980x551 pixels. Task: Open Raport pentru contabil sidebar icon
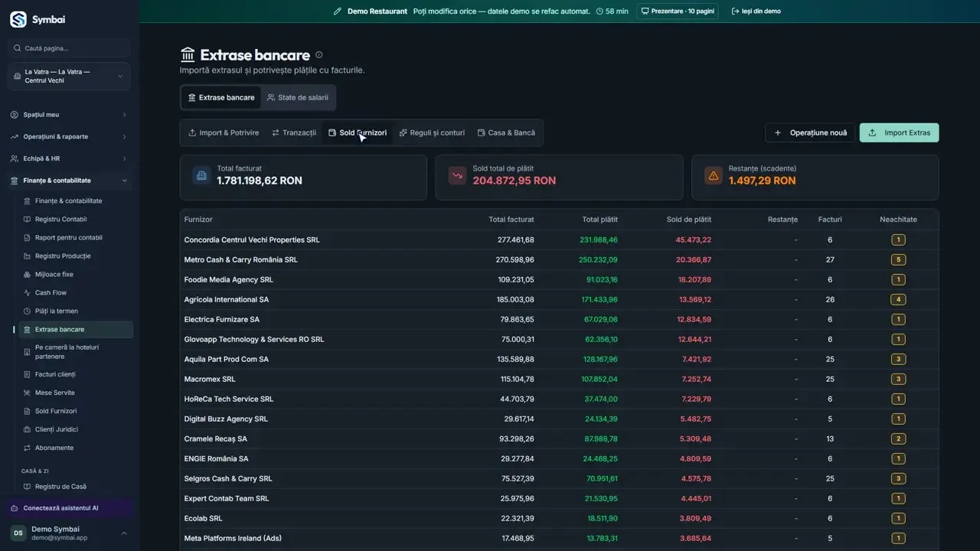tap(28, 238)
